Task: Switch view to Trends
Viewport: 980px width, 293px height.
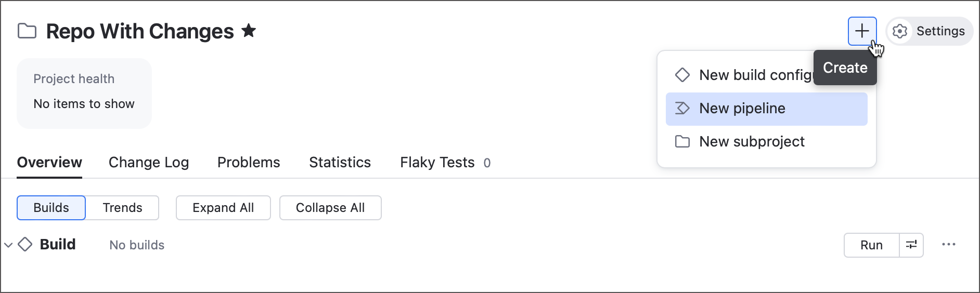Action: [x=122, y=208]
